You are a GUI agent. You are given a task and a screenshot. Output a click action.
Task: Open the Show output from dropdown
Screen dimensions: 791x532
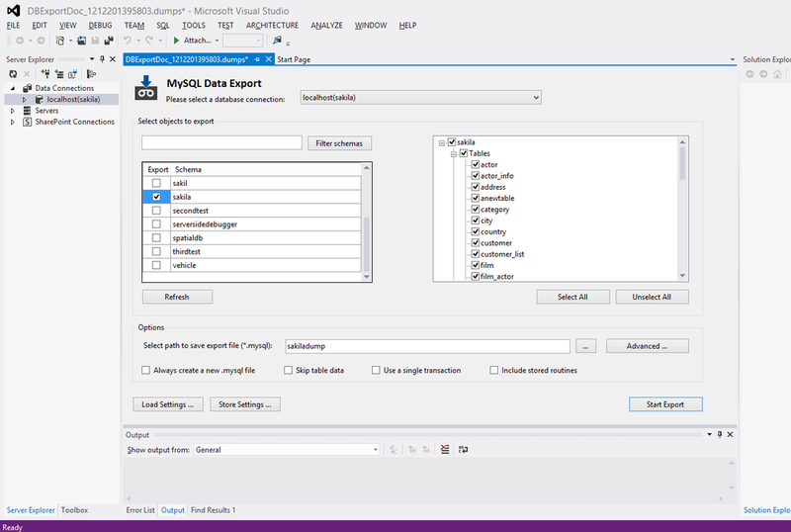(x=376, y=450)
